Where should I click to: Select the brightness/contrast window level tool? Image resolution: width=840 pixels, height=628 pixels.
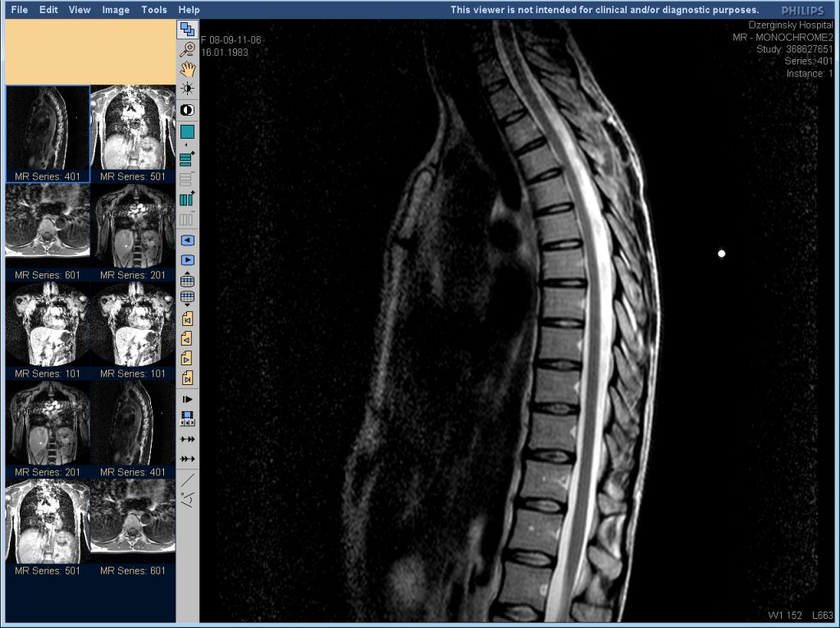tap(188, 89)
